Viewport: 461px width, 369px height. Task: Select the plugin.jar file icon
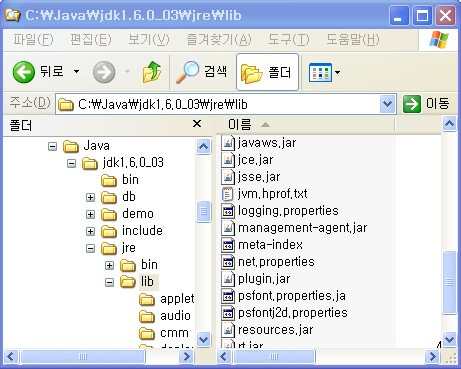(x=228, y=279)
